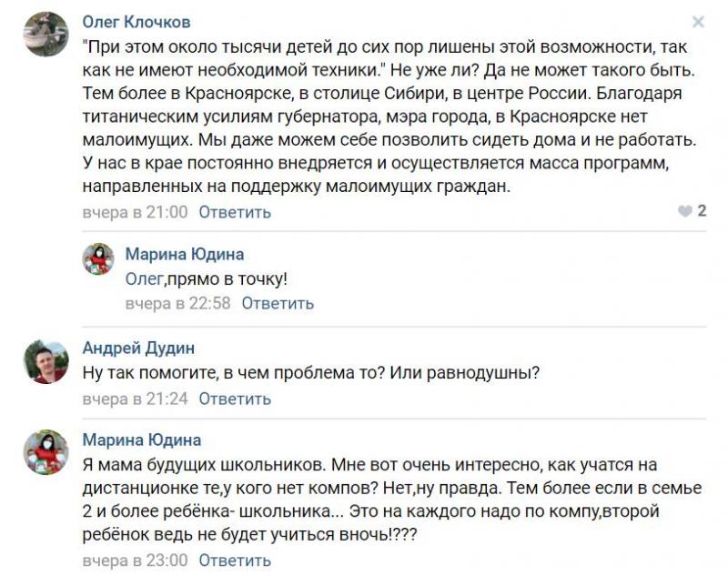Like Oleg Klochkov's comment with heart icon

click(x=685, y=212)
